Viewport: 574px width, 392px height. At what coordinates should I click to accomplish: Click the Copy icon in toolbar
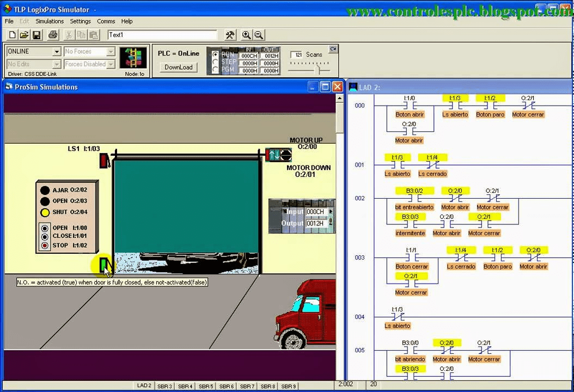click(x=81, y=35)
